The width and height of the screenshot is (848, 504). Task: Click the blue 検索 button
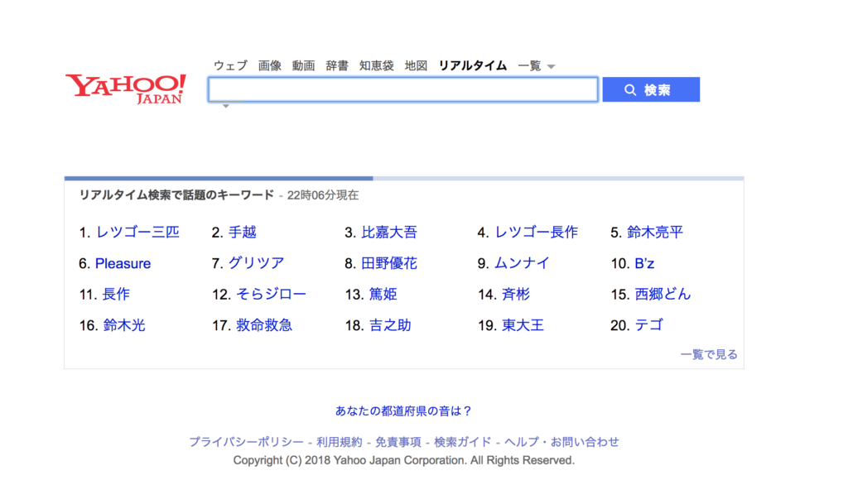(651, 89)
